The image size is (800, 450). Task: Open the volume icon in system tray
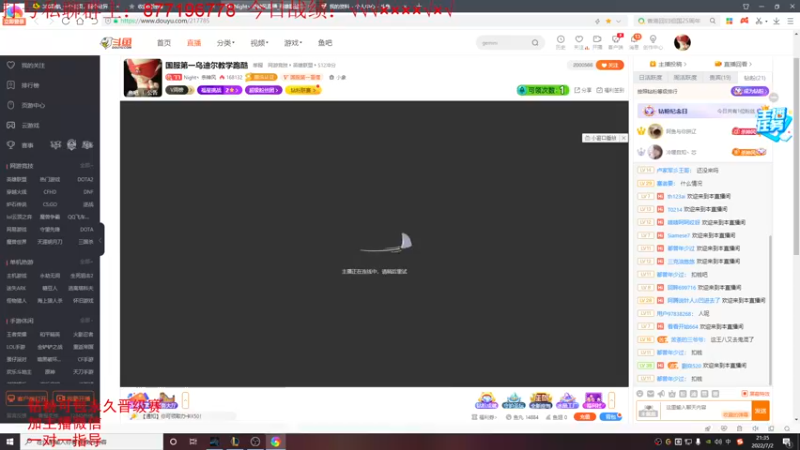pos(718,442)
